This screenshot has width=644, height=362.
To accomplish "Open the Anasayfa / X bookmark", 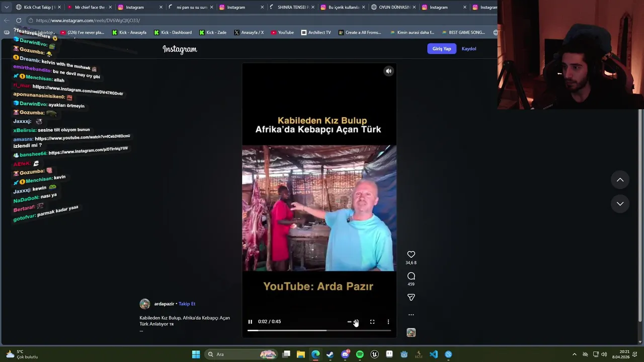I will [x=249, y=32].
